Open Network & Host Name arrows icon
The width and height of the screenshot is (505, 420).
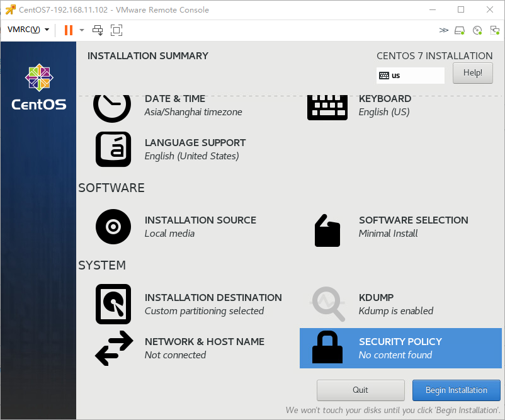tap(114, 348)
